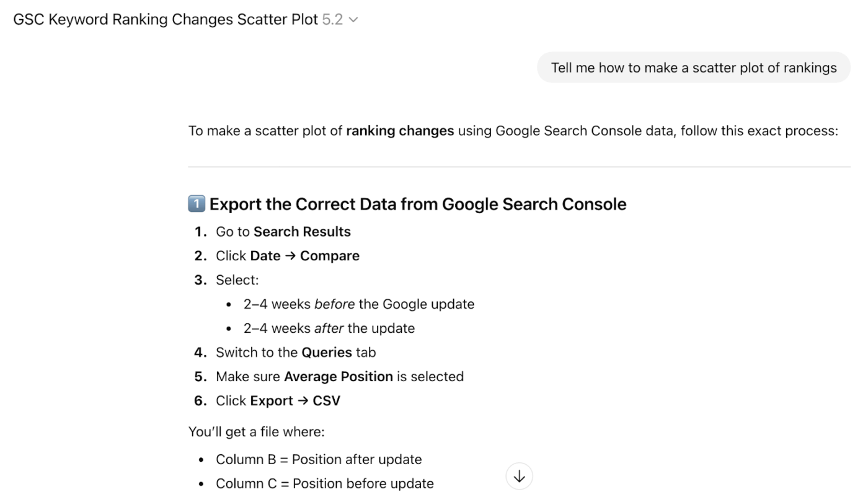
Task: Select the conversation title GSC Keyword Ranking Changes
Action: pos(164,19)
